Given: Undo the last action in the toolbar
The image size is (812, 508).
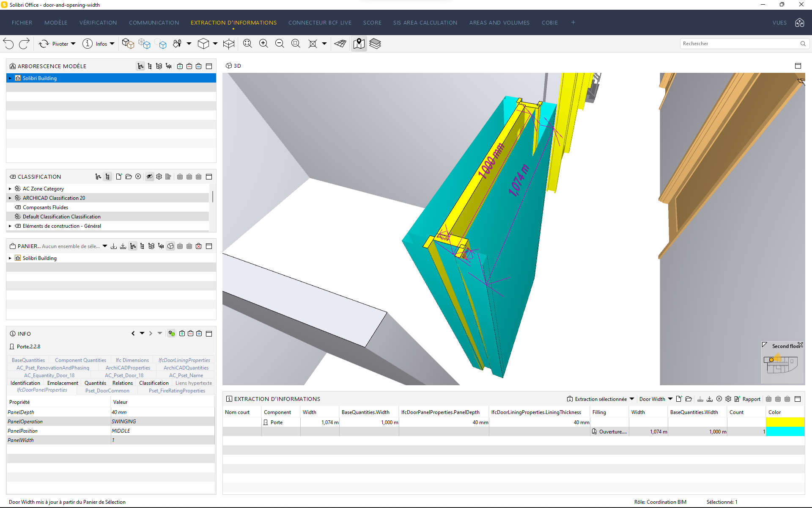Looking at the screenshot, I should tap(8, 44).
